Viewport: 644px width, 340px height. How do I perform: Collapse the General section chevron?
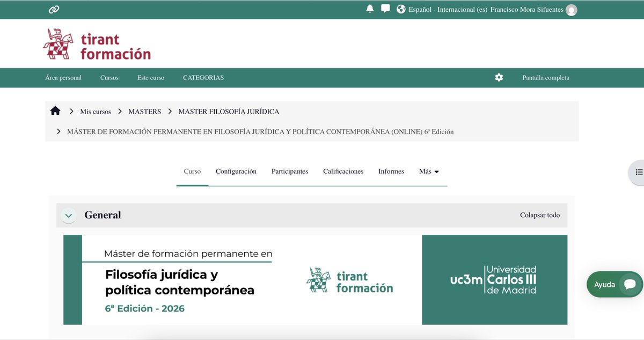(x=68, y=216)
